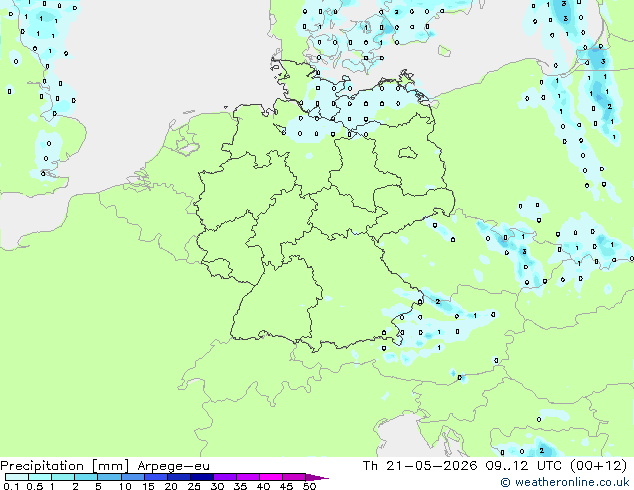Pick the legend swatch between 10 and 15
Image resolution: width=634 pixels, height=490 pixels.
133,477
